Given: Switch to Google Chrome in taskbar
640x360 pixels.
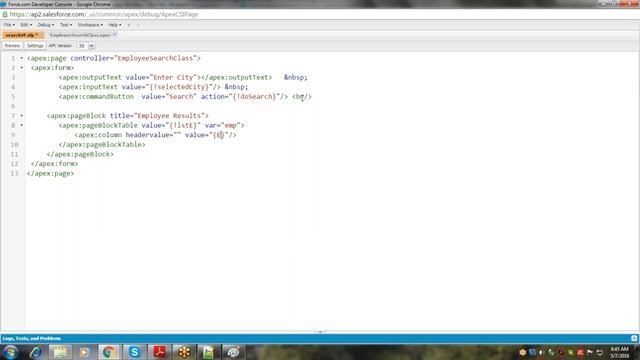Looking at the screenshot, I should [109, 352].
